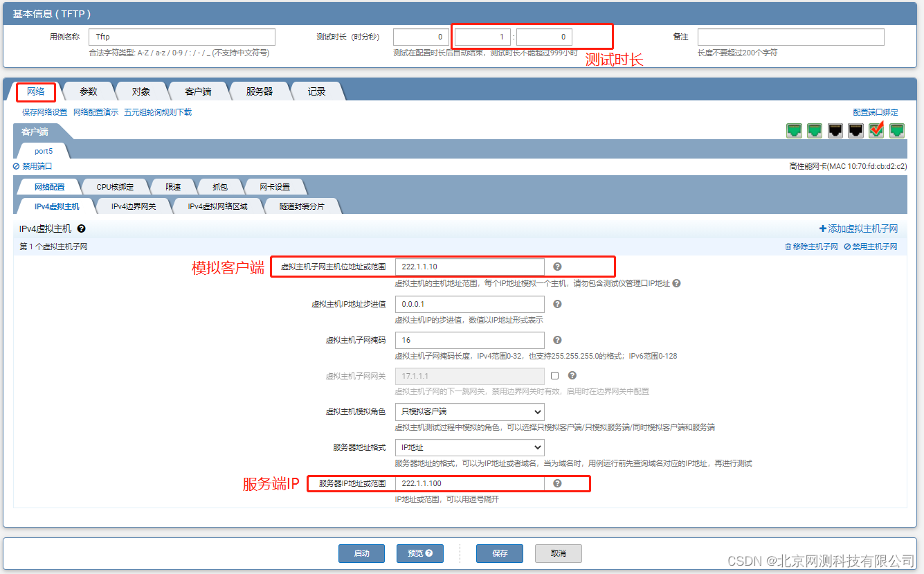Click the 保存 button

[500, 553]
